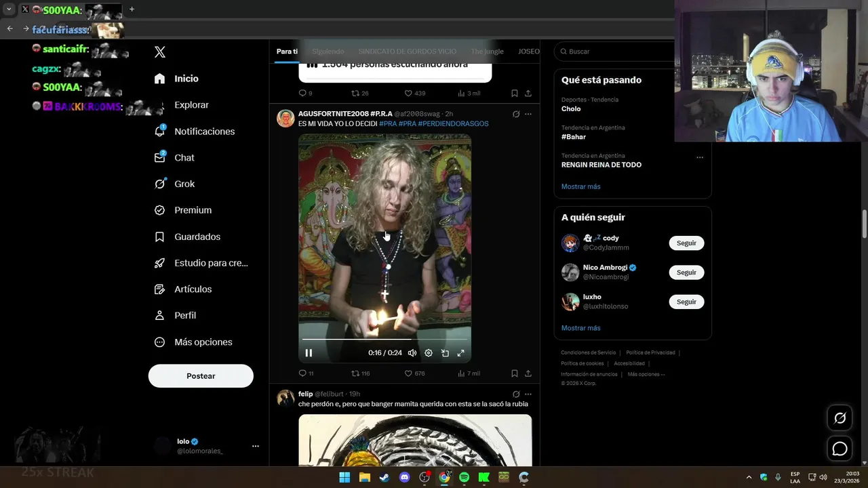Open floating chat messages button
Image resolution: width=868 pixels, height=488 pixels.
[x=840, y=449]
